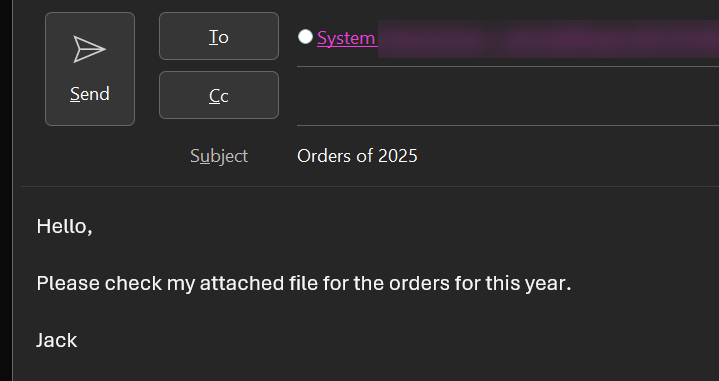This screenshot has width=719, height=381.
Task: Click the Send label text
Action: (90, 94)
